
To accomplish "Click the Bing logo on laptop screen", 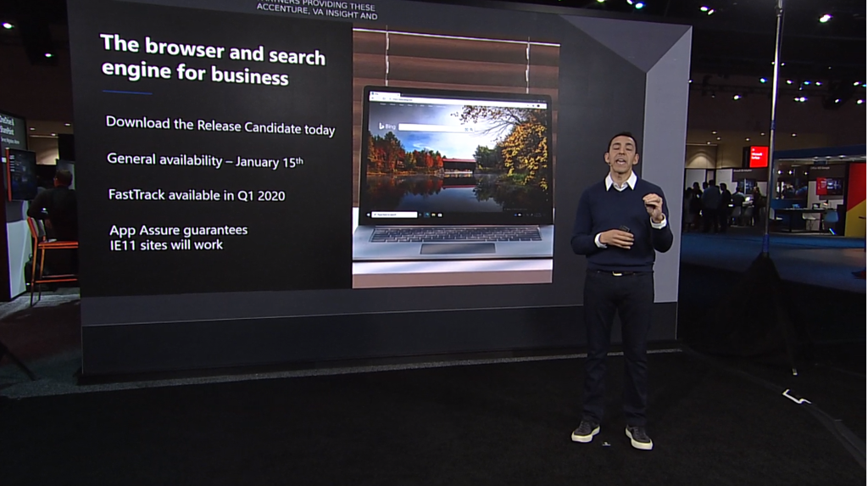I will click(387, 126).
